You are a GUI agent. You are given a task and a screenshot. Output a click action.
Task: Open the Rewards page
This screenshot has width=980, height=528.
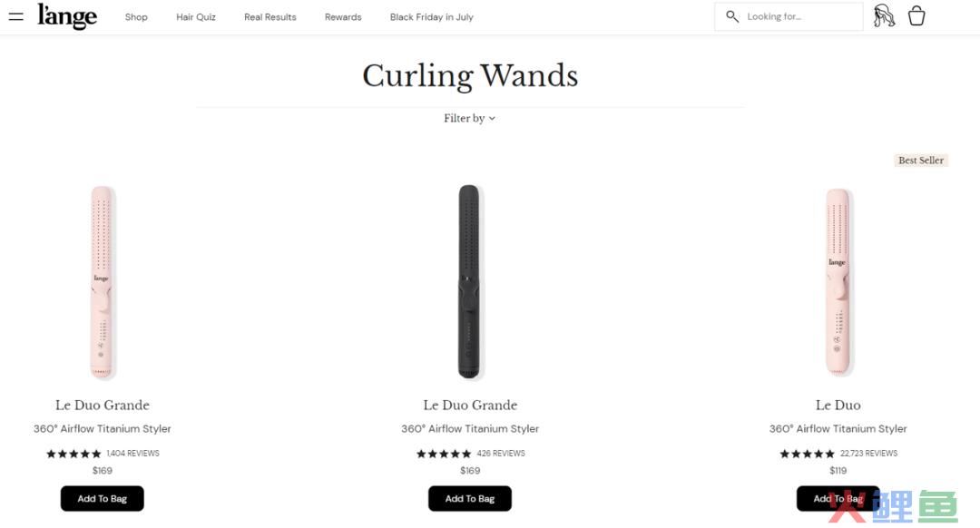(343, 17)
